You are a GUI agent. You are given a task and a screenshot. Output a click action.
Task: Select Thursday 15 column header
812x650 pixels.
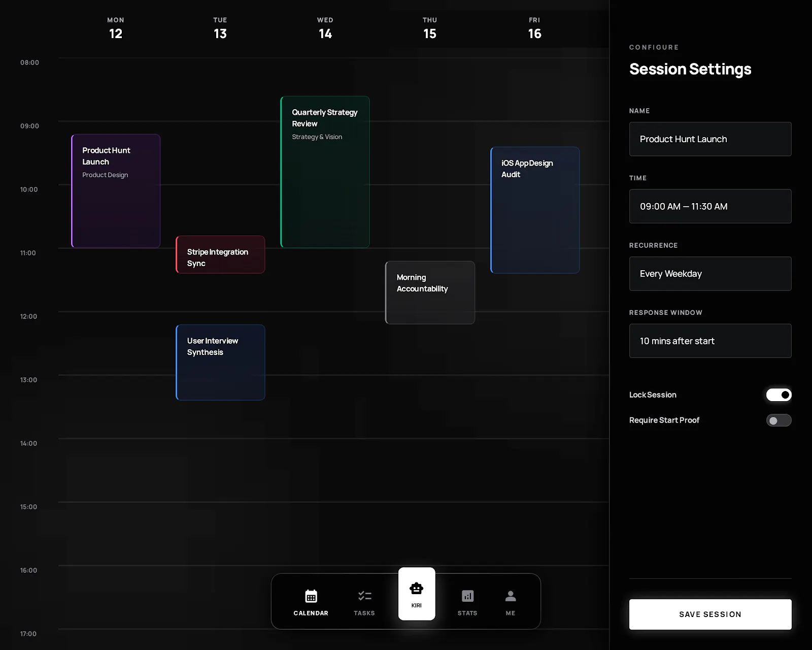tap(430, 28)
